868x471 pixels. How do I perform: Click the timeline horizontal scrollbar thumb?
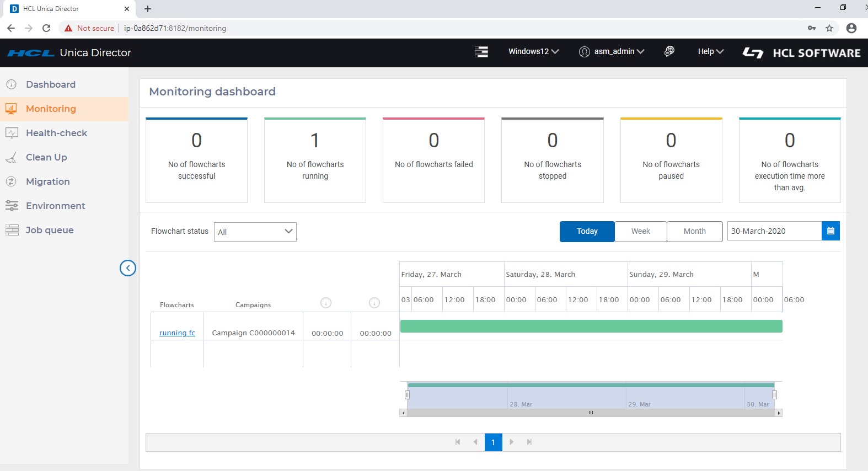point(591,413)
